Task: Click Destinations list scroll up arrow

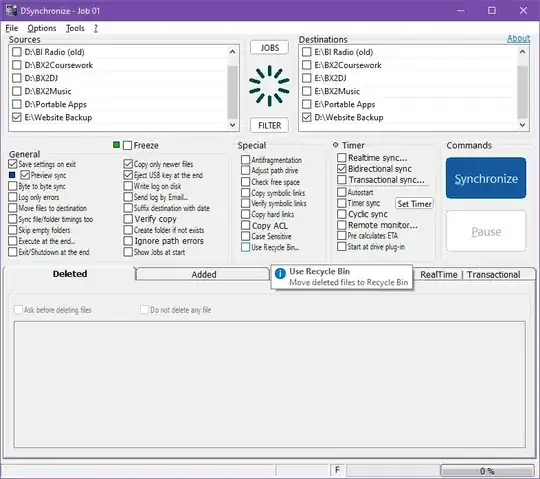Action: pyautogui.click(x=522, y=52)
